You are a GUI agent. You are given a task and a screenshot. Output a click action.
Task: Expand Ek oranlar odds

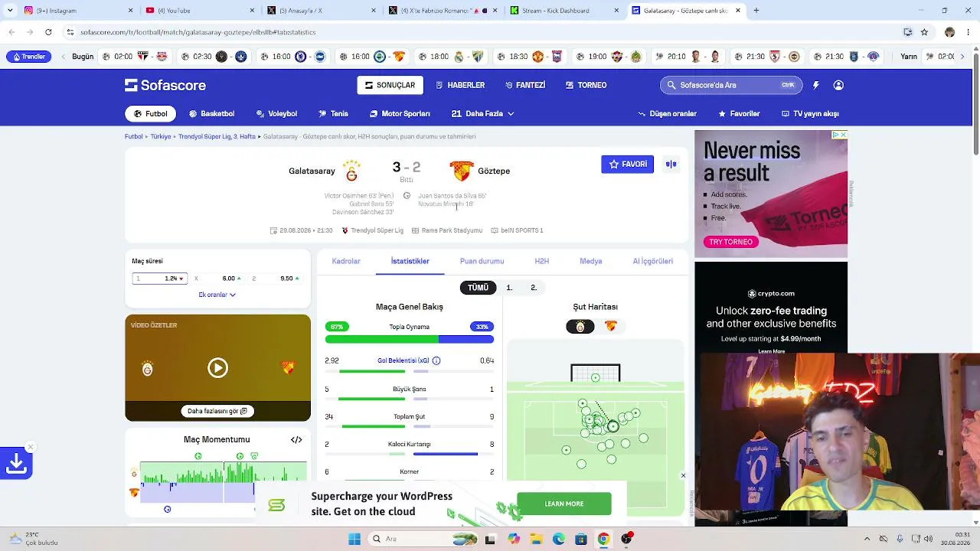click(217, 295)
